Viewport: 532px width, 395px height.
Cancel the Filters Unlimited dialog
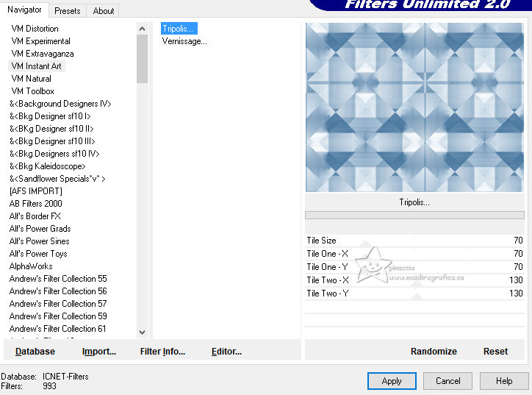(447, 381)
